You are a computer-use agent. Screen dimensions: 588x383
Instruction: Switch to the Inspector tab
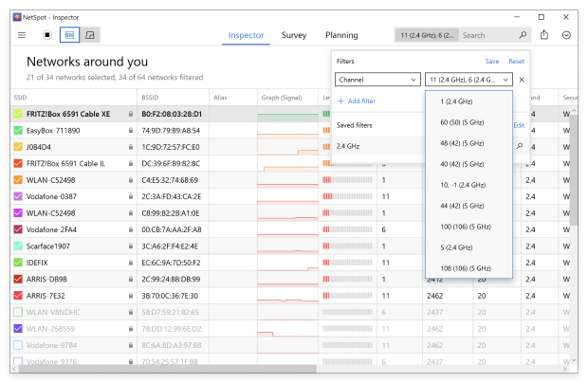tap(246, 35)
